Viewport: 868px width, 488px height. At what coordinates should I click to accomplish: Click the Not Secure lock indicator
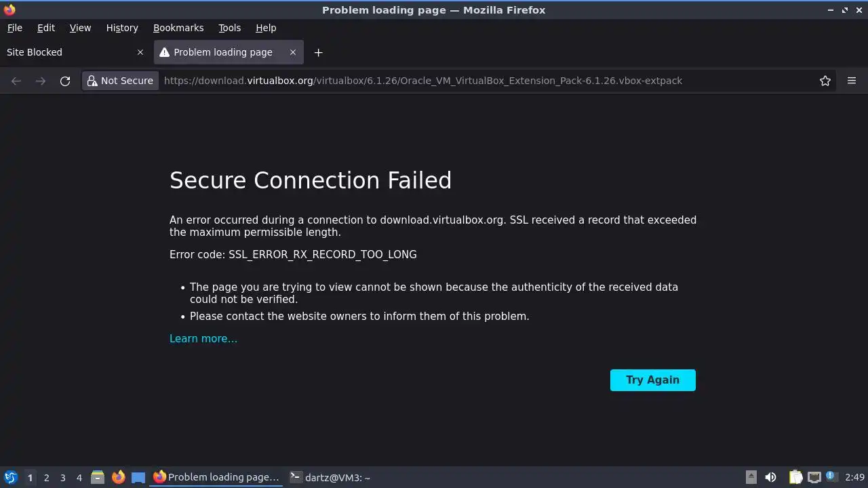click(x=120, y=81)
